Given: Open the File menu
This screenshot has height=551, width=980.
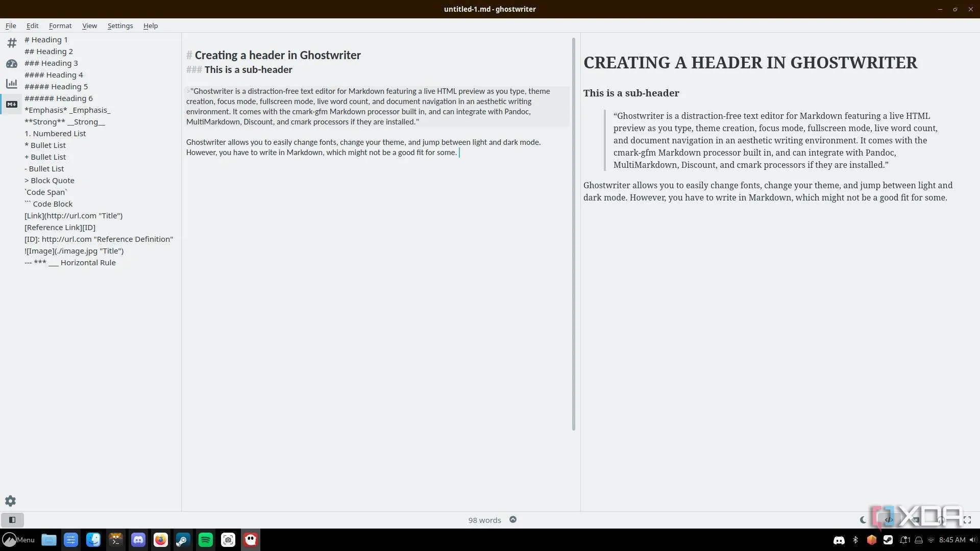Looking at the screenshot, I should (x=10, y=26).
